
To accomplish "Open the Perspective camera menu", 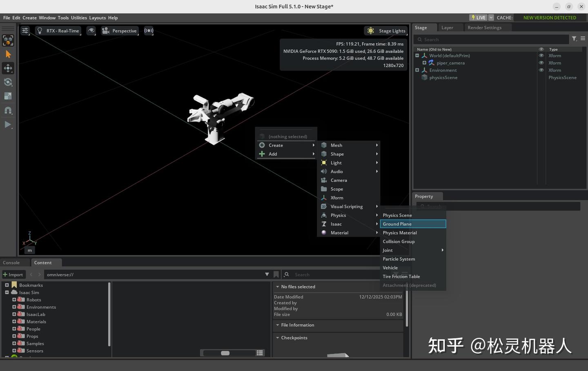I will pyautogui.click(x=120, y=31).
